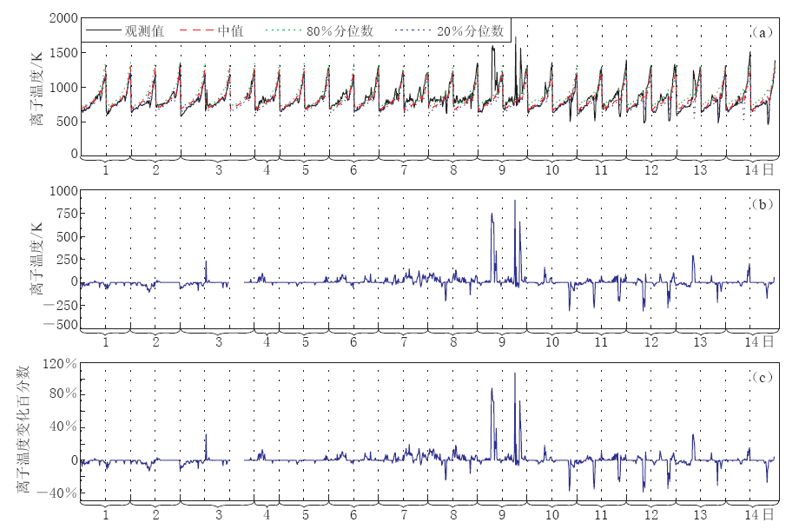Click day 10 label under panel (c)

(x=552, y=514)
